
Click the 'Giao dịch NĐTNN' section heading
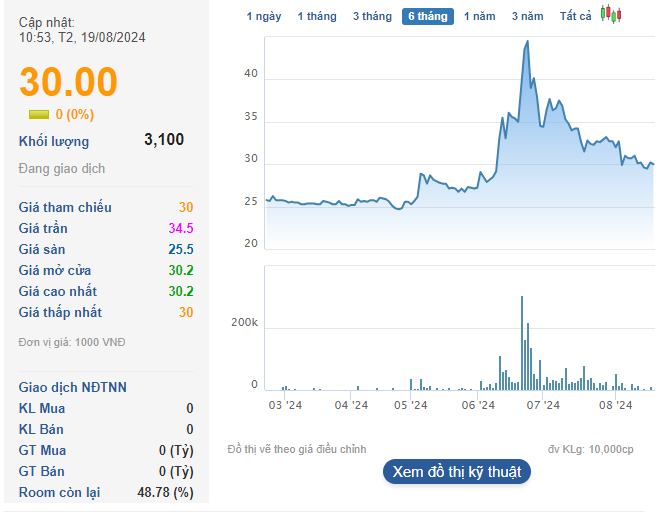73,387
